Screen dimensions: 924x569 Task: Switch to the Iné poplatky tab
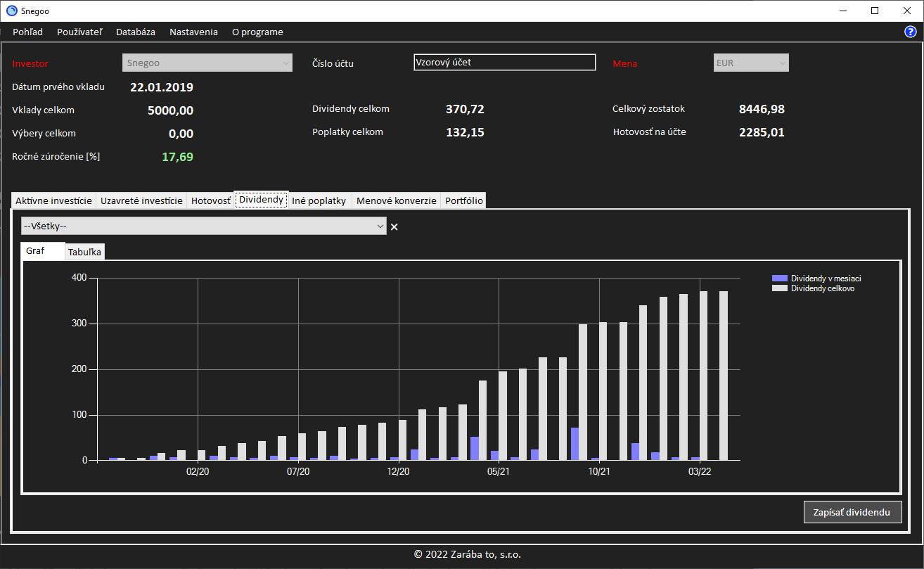pyautogui.click(x=319, y=200)
